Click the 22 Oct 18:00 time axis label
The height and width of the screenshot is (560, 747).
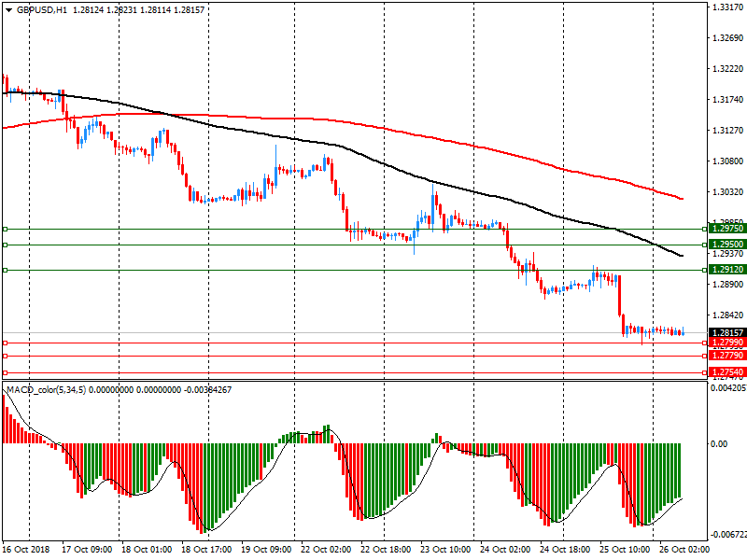point(386,549)
